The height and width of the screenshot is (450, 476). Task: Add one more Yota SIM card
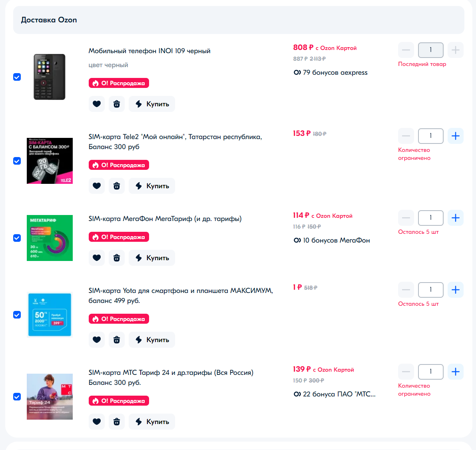coord(455,290)
